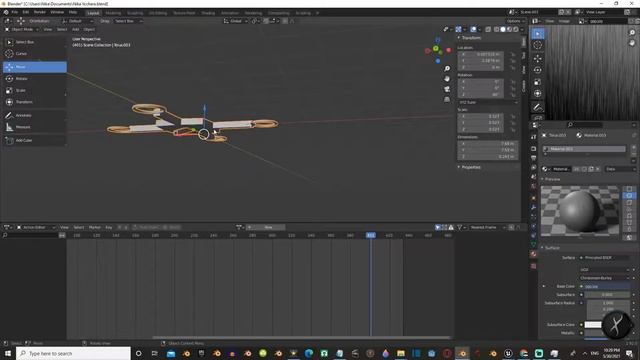
Task: Select the image editor Scale tool
Action: point(538,82)
